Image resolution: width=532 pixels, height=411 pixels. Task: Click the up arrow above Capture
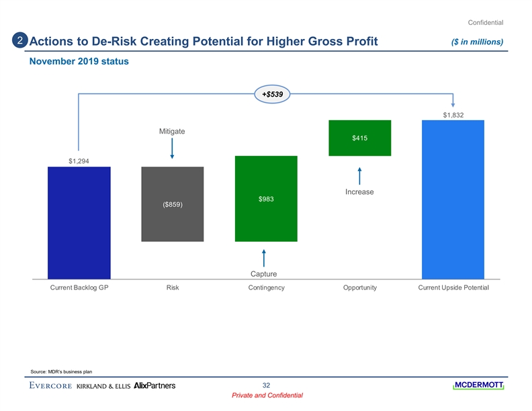(x=264, y=258)
